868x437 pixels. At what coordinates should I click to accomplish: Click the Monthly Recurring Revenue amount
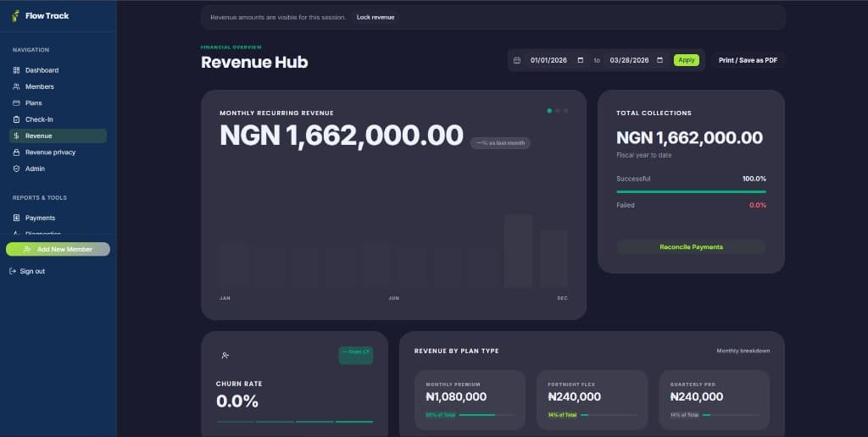coord(341,136)
